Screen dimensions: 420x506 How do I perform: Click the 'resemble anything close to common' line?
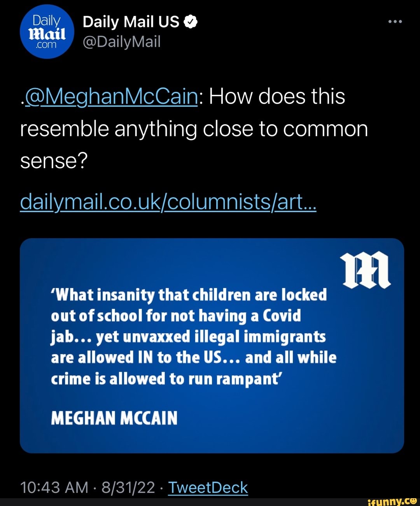[194, 129]
